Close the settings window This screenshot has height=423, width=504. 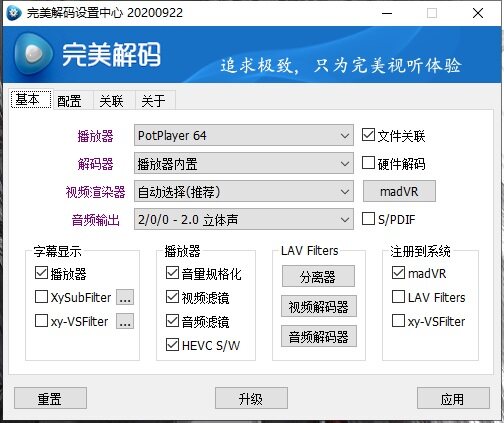478,13
